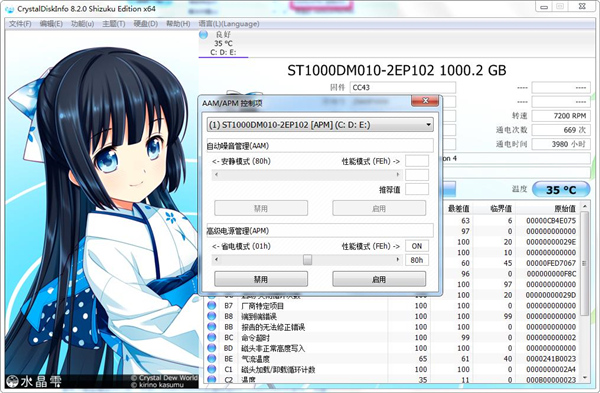Click the status orb on row B7
The image size is (600, 393).
click(x=211, y=305)
